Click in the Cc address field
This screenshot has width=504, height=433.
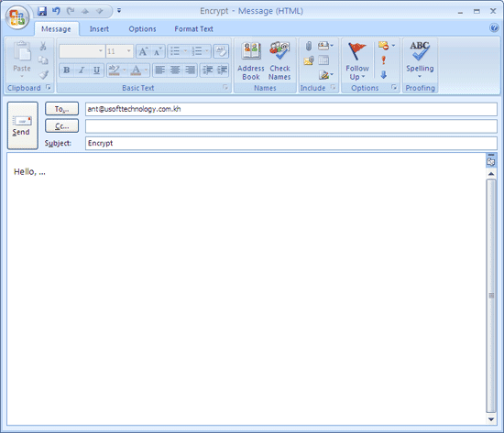tap(290, 126)
